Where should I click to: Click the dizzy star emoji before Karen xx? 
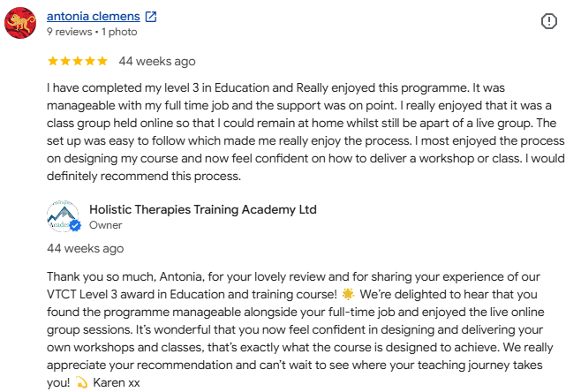click(x=81, y=382)
